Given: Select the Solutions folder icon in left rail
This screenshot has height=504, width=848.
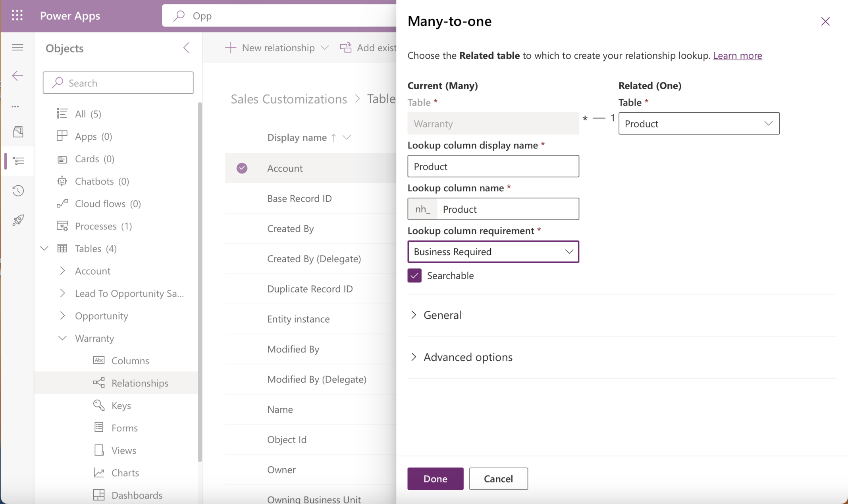Looking at the screenshot, I should point(17,131).
